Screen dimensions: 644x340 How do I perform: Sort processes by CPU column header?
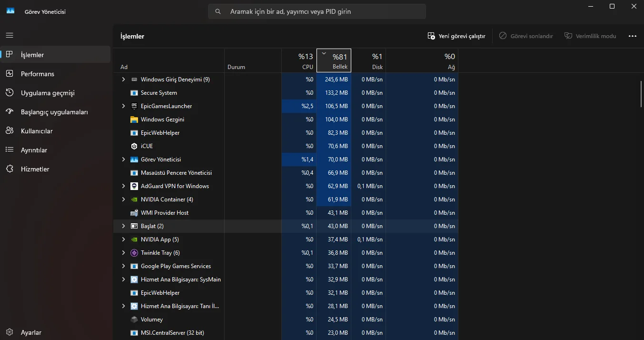[299, 60]
